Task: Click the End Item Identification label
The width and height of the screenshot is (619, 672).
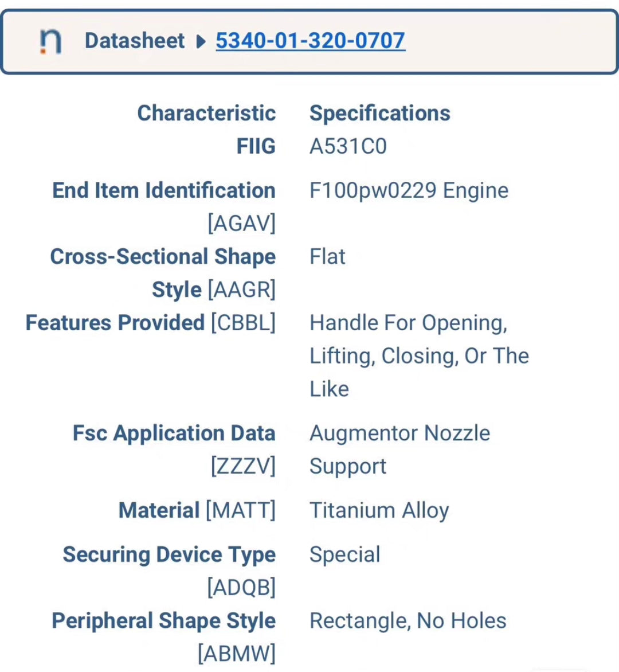Action: click(x=164, y=190)
